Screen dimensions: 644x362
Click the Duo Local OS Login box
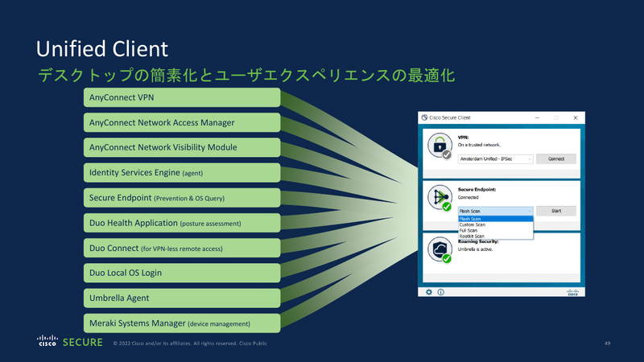(182, 273)
